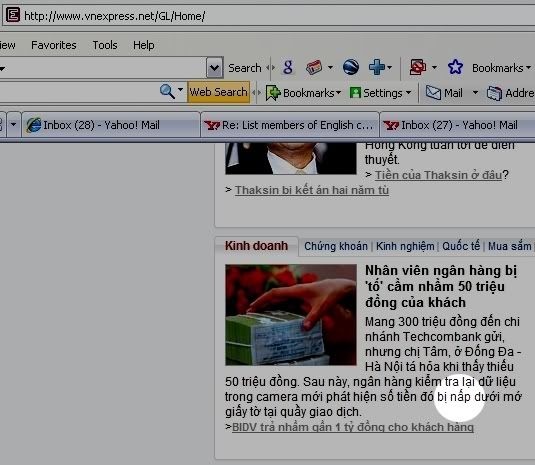535x465 pixels.
Task: Expand the green Bookmarks dropdown menu
Action: pyautogui.click(x=303, y=93)
